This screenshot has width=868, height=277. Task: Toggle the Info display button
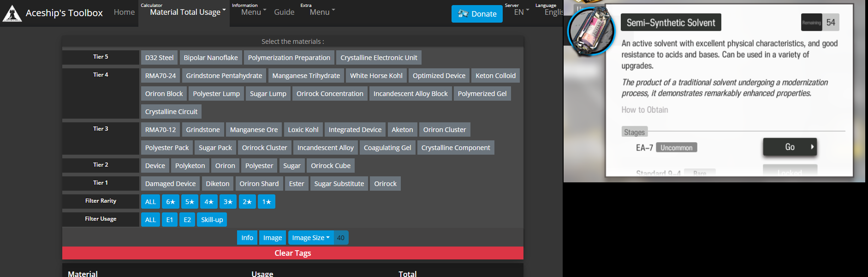pyautogui.click(x=247, y=238)
